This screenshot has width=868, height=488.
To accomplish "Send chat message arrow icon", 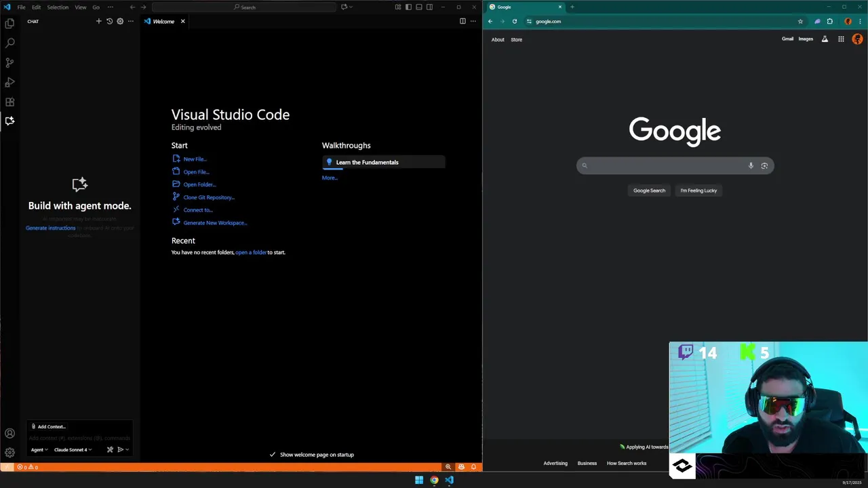I will tap(120, 449).
